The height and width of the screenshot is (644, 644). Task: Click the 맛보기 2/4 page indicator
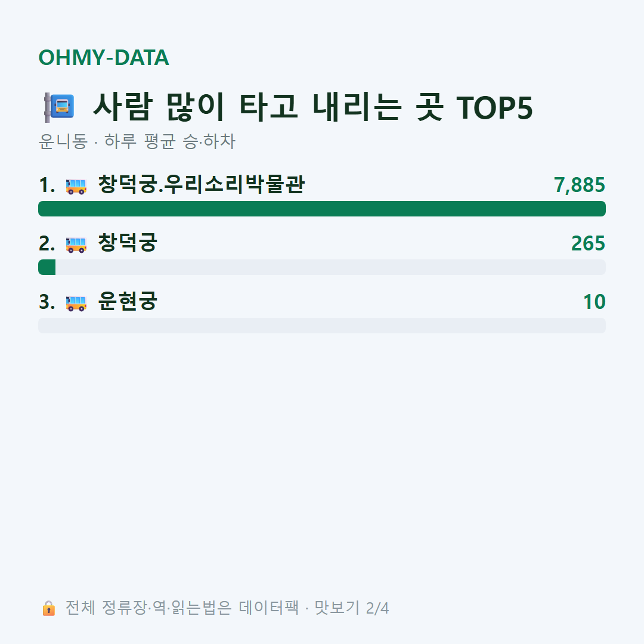pyautogui.click(x=352, y=608)
